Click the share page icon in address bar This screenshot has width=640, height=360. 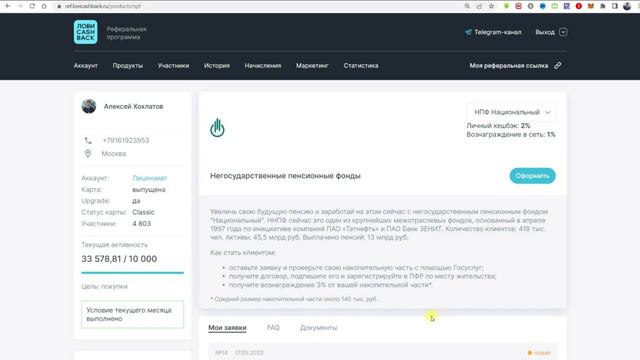[479, 6]
